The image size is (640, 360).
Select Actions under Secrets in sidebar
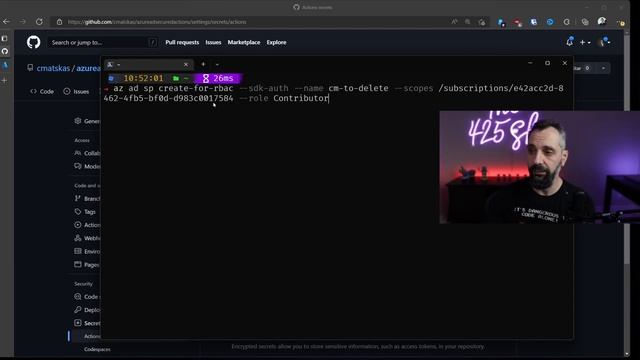coord(92,336)
